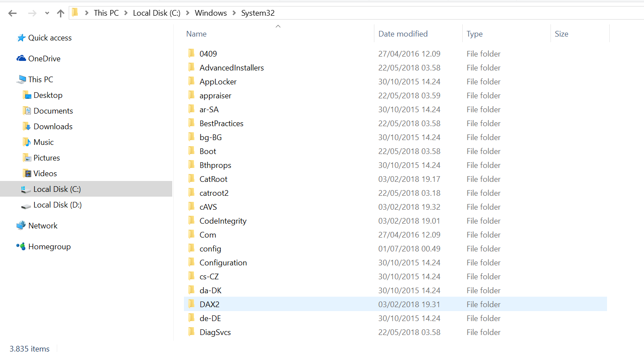Screen dimensions: 644x355
Task: Click the This PC computer icon
Action: coord(21,80)
